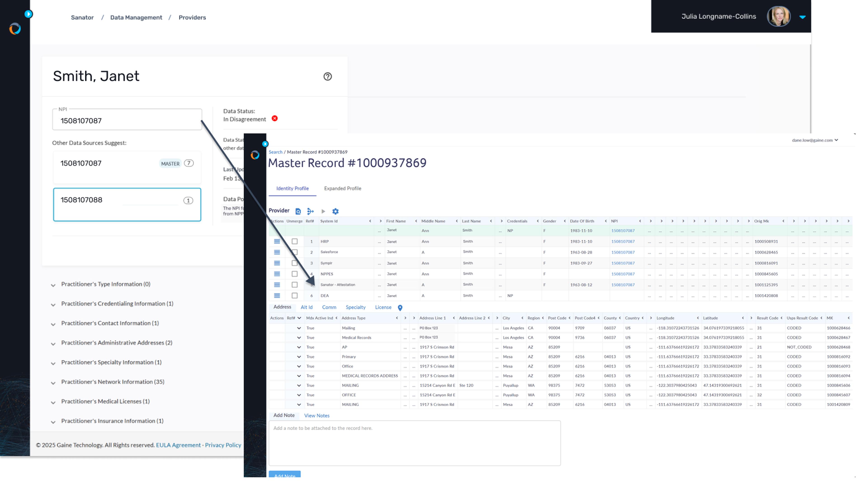Open Privacy Policy link in footer

(223, 445)
